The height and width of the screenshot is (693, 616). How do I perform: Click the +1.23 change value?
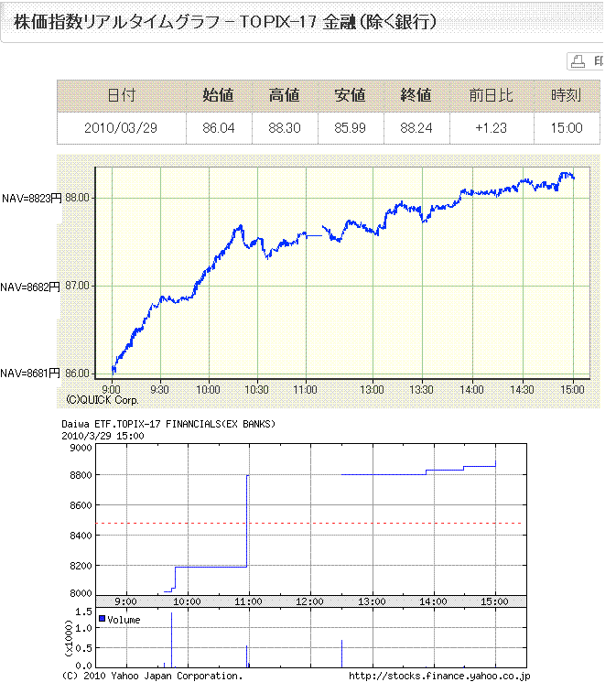(490, 127)
